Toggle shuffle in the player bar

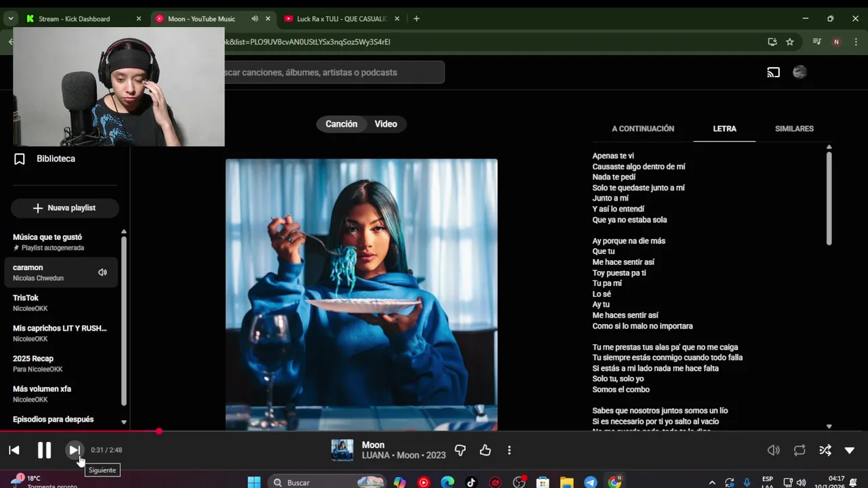click(825, 450)
